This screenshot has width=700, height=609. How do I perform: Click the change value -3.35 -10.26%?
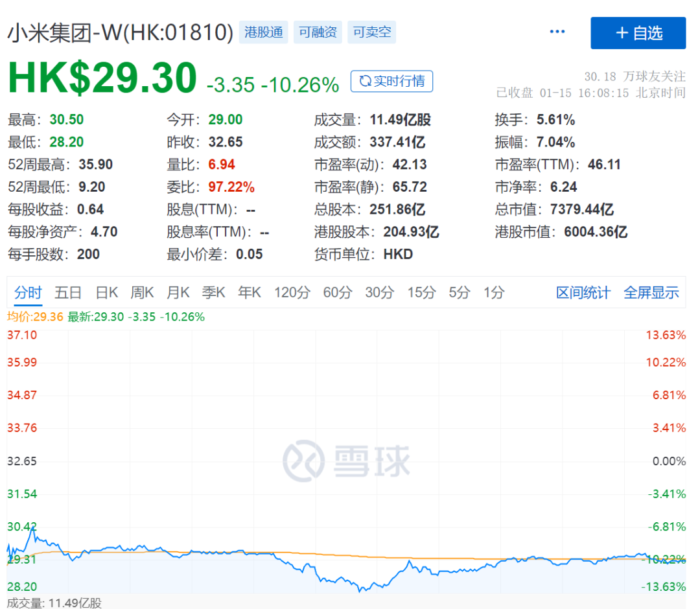pos(272,85)
